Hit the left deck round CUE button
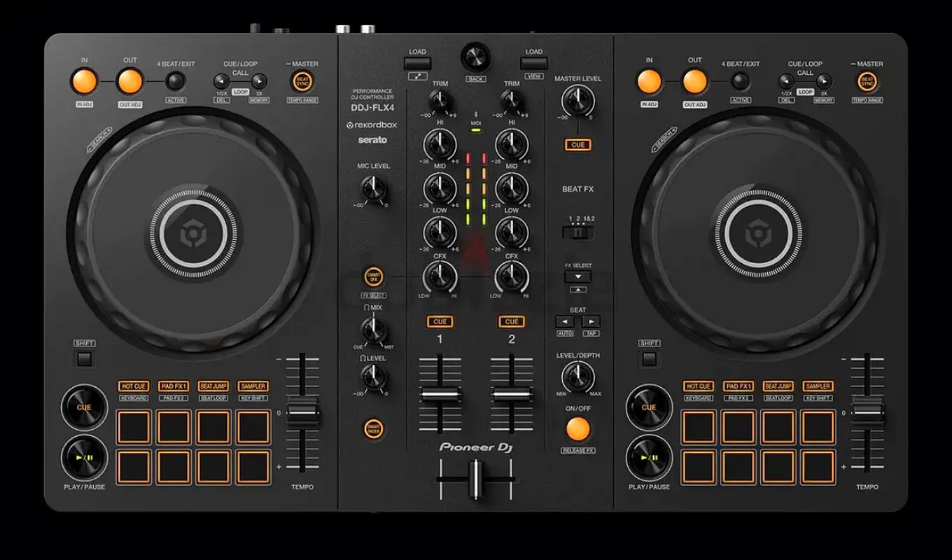This screenshot has height=560, width=952. tap(84, 407)
